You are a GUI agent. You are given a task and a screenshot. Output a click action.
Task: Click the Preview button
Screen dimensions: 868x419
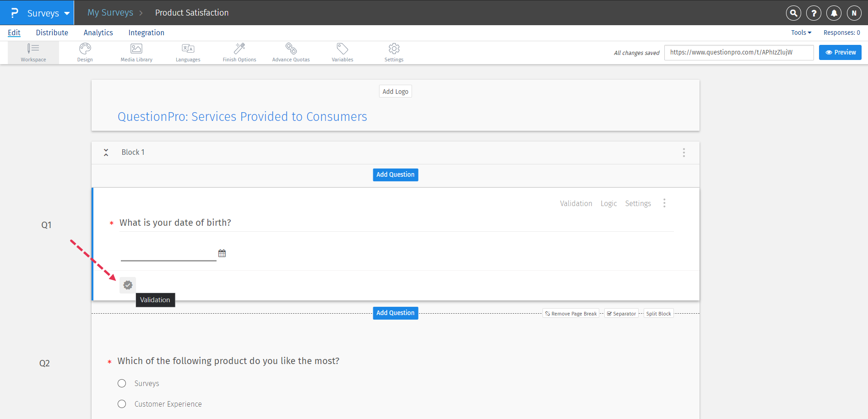click(840, 52)
